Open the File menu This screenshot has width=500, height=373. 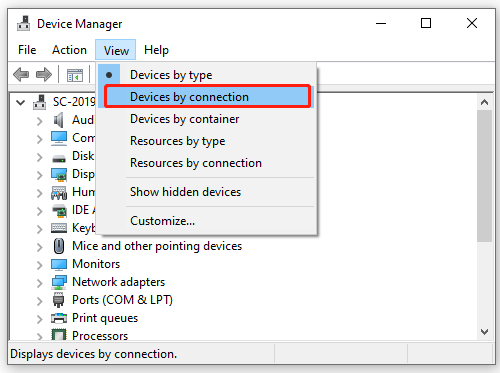click(27, 50)
